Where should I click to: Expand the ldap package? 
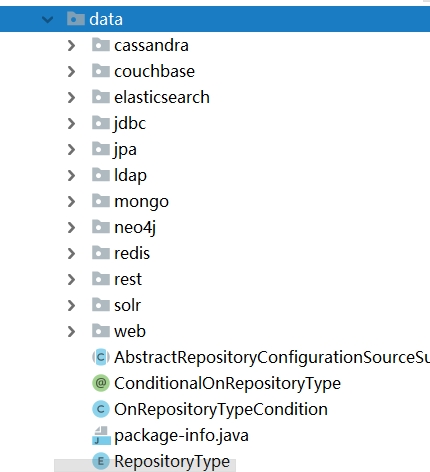coord(71,175)
